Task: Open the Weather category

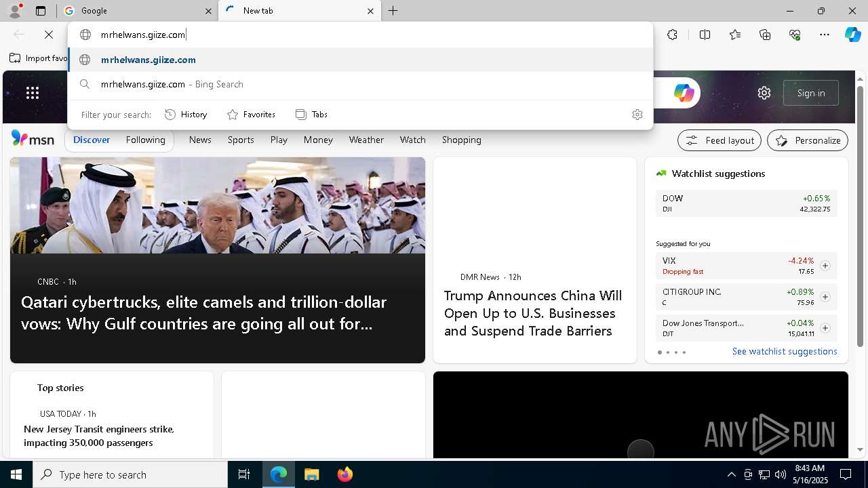Action: tap(366, 140)
